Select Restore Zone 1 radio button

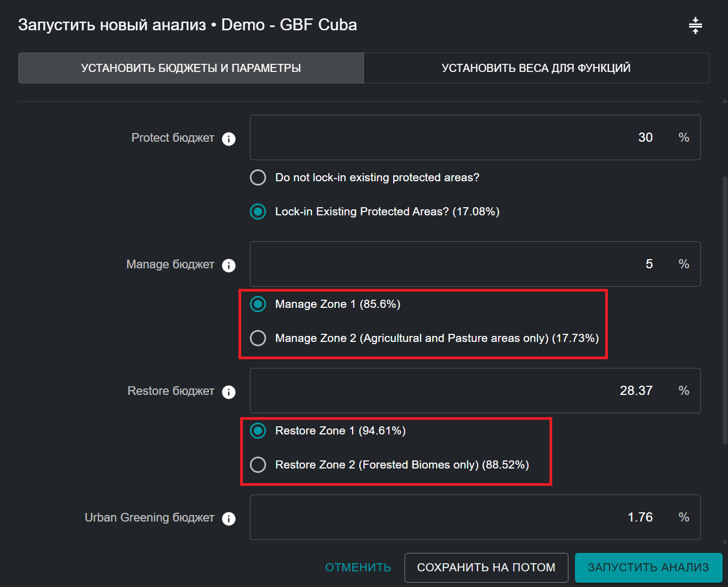coord(258,431)
